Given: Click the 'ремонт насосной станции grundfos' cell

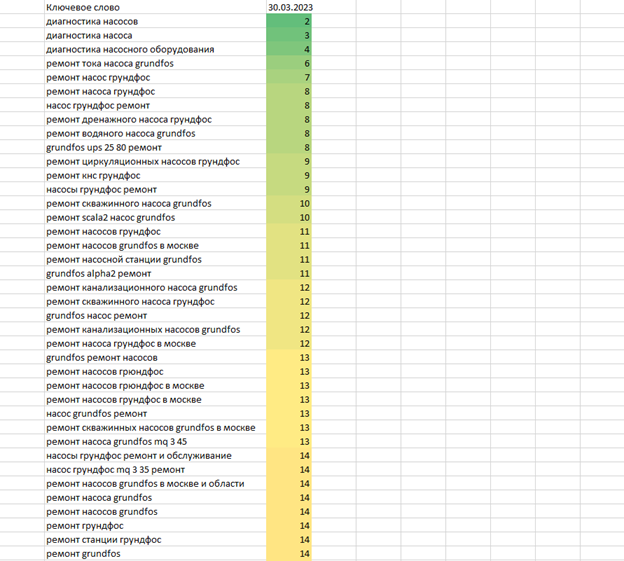Looking at the screenshot, I should point(155,259).
